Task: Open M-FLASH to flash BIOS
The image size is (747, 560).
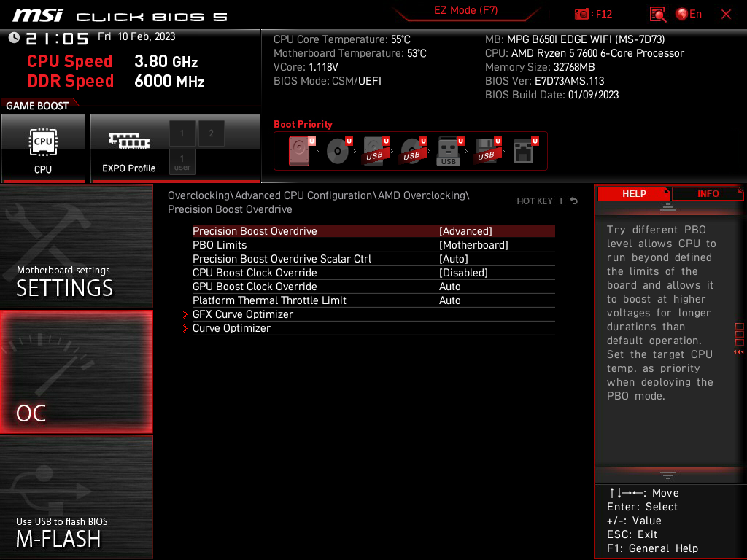Action: pos(76,497)
